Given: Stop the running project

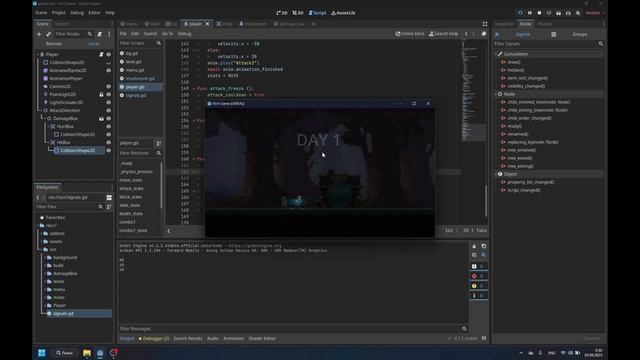Looking at the screenshot, I should point(539,13).
